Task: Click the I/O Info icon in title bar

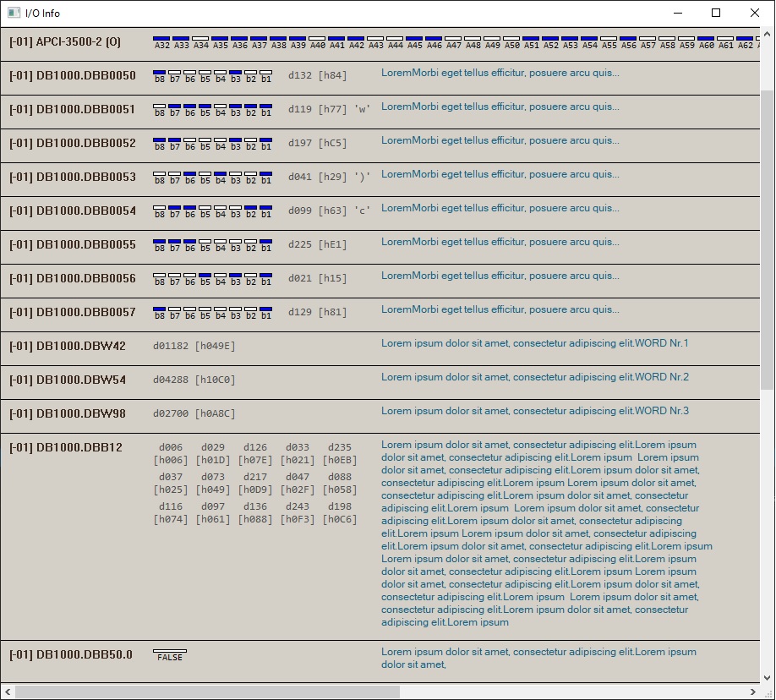Action: click(x=14, y=13)
